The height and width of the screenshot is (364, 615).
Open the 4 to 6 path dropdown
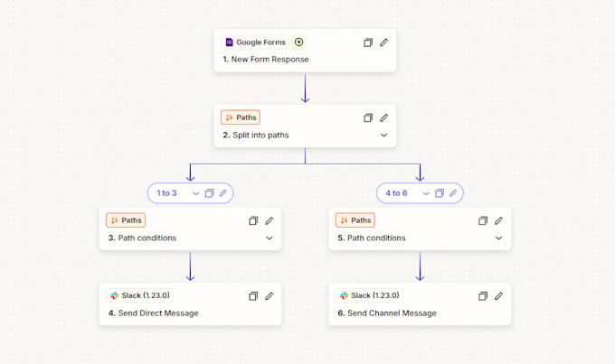coord(426,193)
